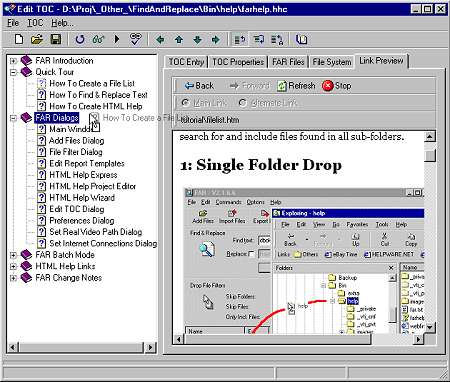Select the Main Link radio button

(x=185, y=103)
